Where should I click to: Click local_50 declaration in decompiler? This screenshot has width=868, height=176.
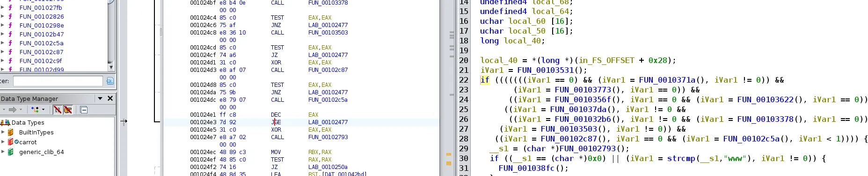(x=526, y=31)
